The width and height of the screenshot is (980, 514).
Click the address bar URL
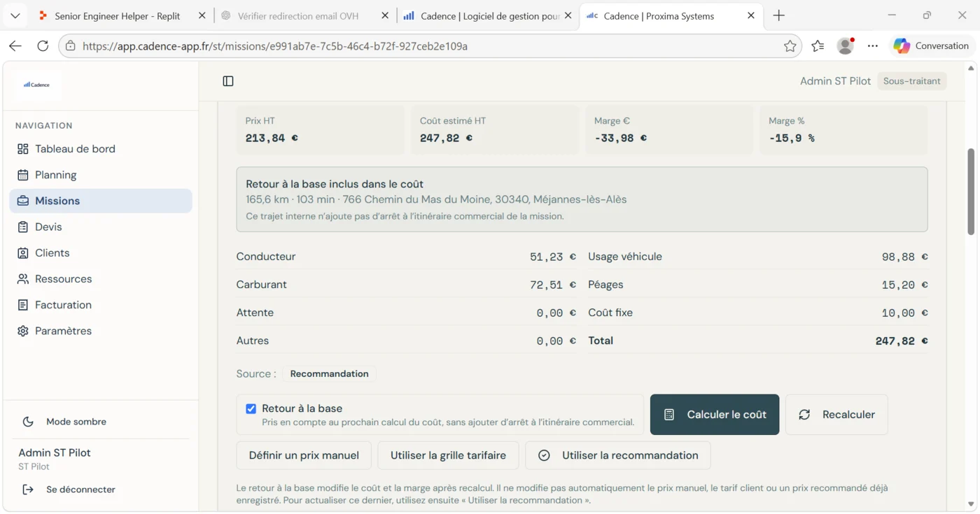point(275,46)
